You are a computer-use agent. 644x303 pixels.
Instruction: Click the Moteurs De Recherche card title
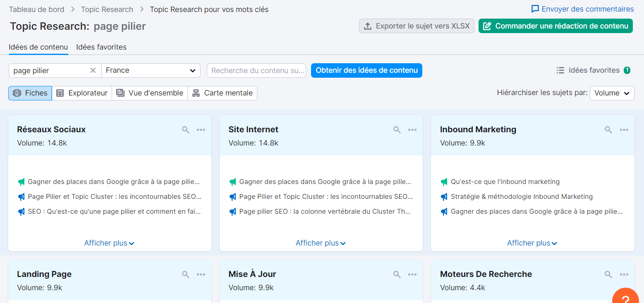point(486,274)
